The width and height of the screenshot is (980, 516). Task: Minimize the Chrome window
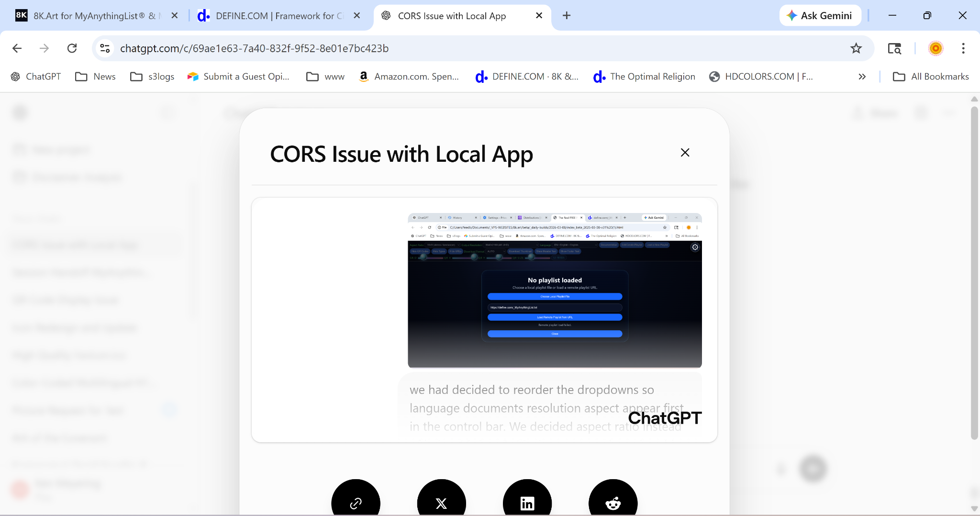[x=892, y=16]
